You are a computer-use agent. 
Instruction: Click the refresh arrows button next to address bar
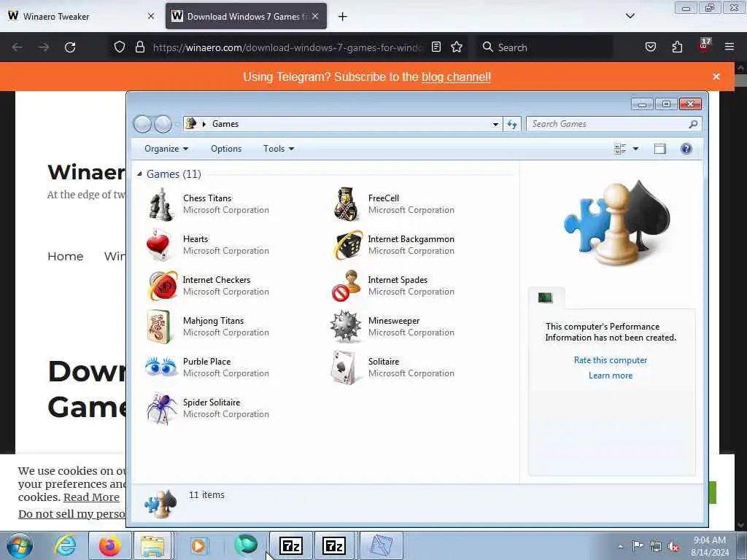click(511, 124)
